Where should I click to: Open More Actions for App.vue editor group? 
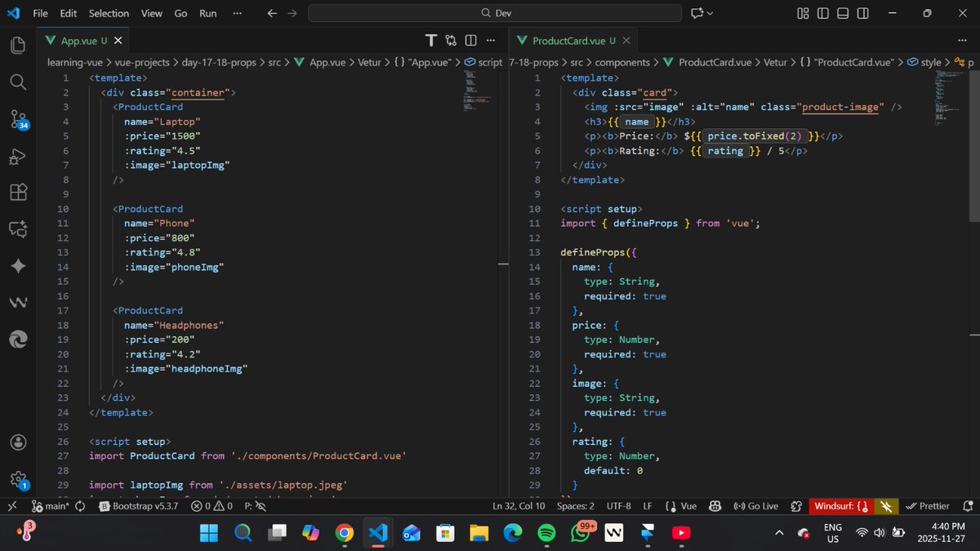[x=490, y=40]
